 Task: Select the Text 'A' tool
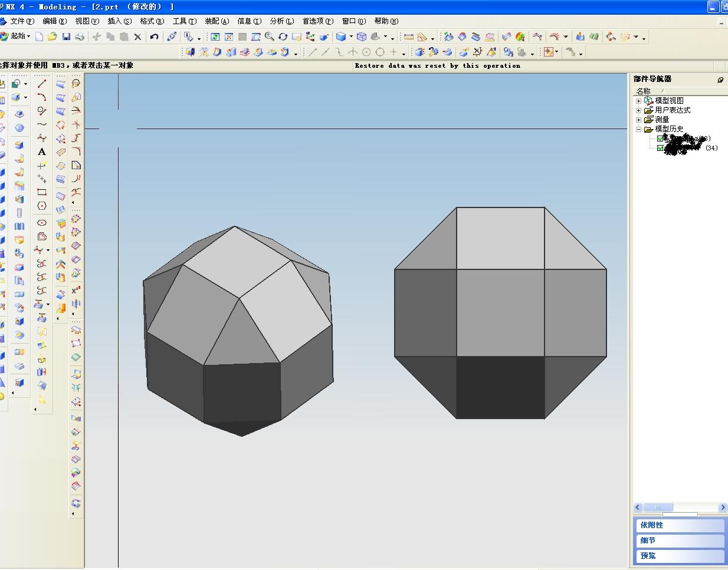[42, 151]
